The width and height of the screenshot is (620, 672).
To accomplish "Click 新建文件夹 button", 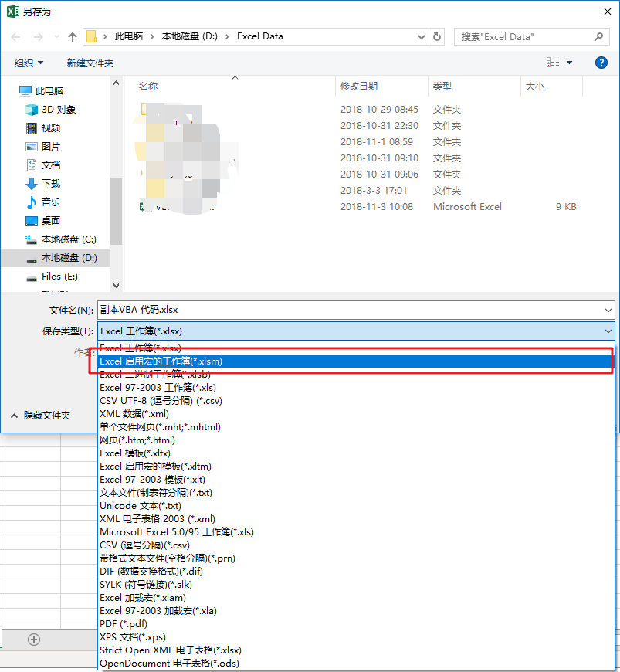I will point(90,63).
